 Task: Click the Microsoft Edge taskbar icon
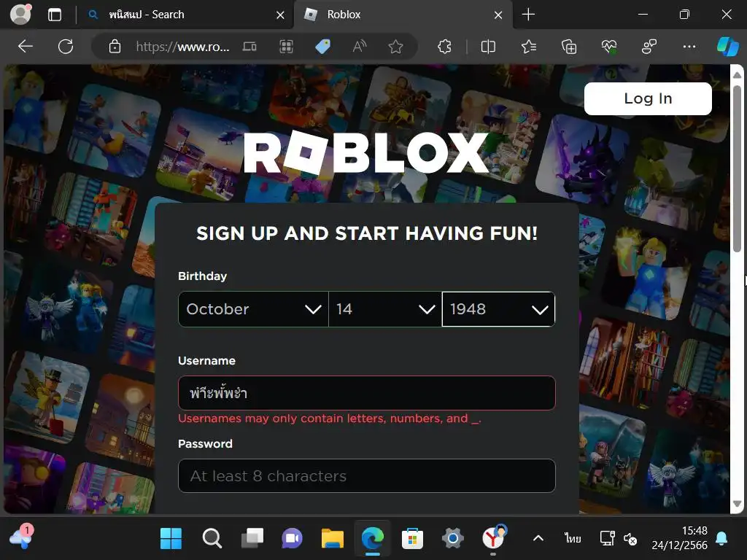coord(373,539)
